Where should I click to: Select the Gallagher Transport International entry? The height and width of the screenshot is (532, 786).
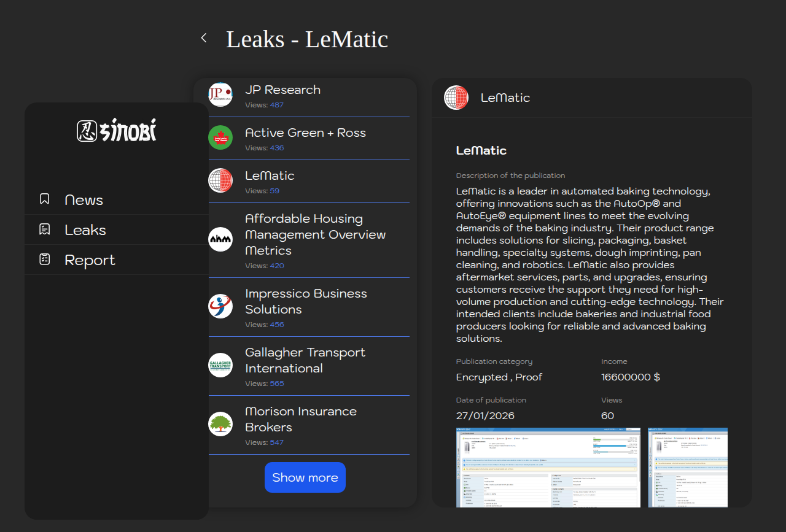(305, 360)
